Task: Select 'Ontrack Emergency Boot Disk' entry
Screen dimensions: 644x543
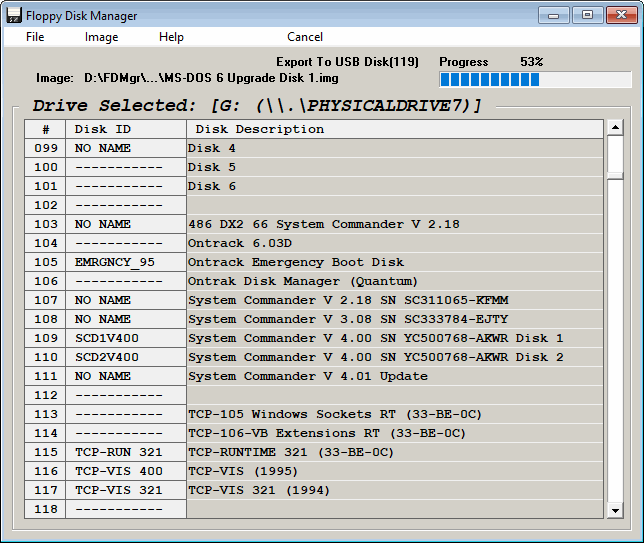Action: point(395,262)
